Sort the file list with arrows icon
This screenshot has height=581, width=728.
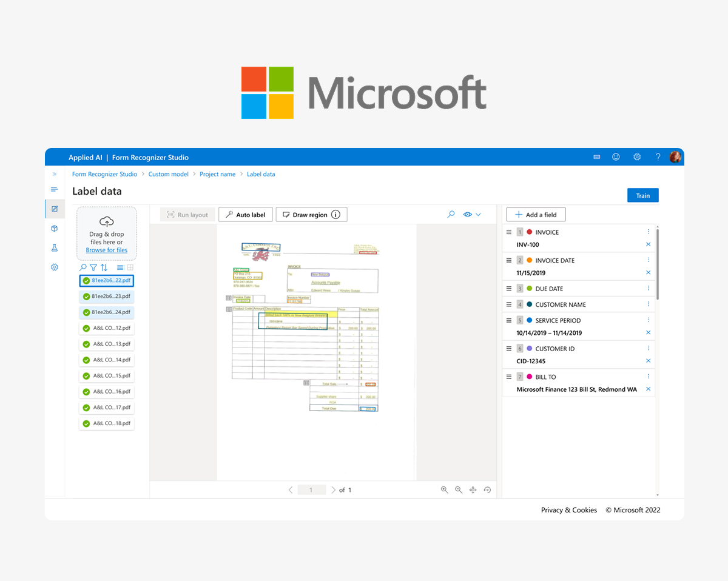(104, 267)
